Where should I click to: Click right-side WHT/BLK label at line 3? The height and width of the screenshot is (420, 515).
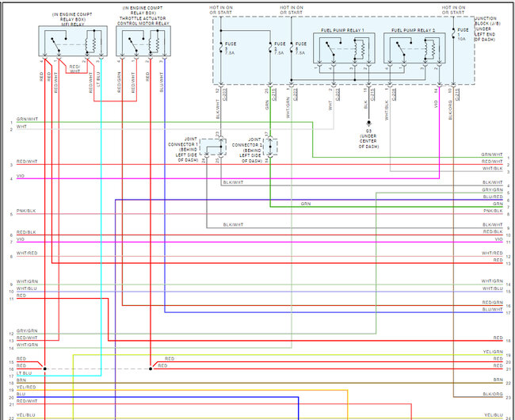coord(493,169)
